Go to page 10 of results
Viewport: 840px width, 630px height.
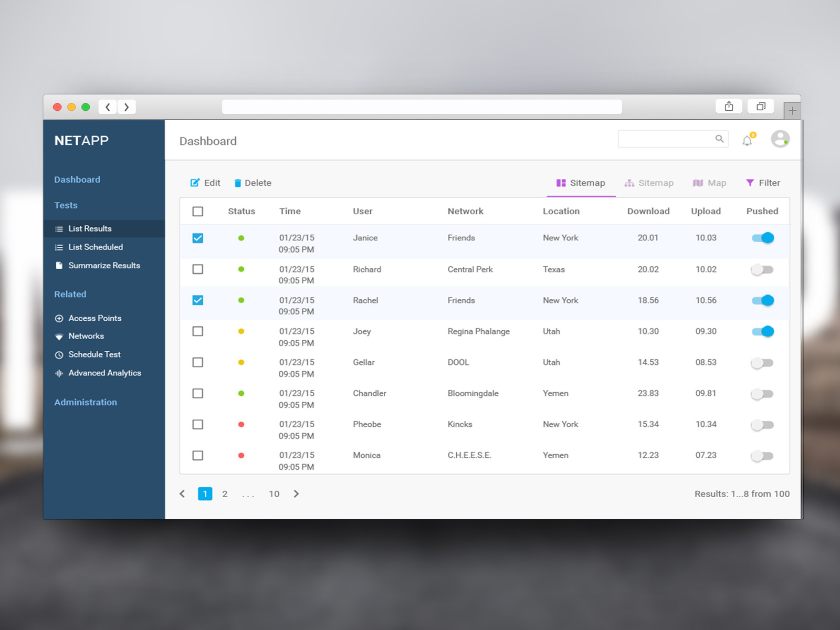point(274,493)
